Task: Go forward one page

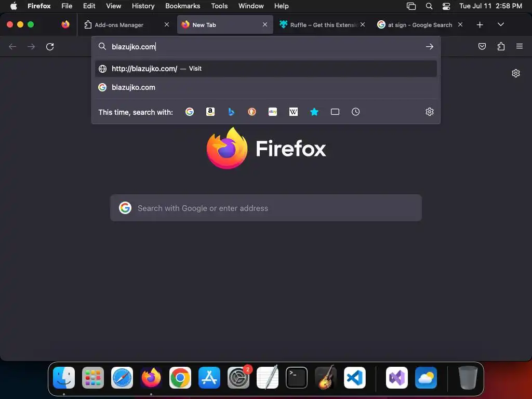Action: coord(31,46)
